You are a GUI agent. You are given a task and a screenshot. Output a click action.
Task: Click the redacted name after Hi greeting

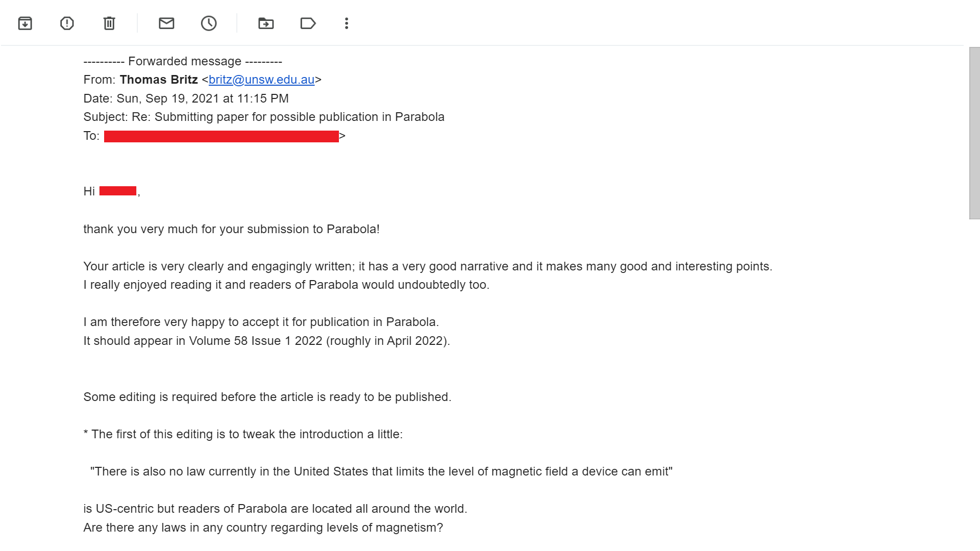(118, 191)
